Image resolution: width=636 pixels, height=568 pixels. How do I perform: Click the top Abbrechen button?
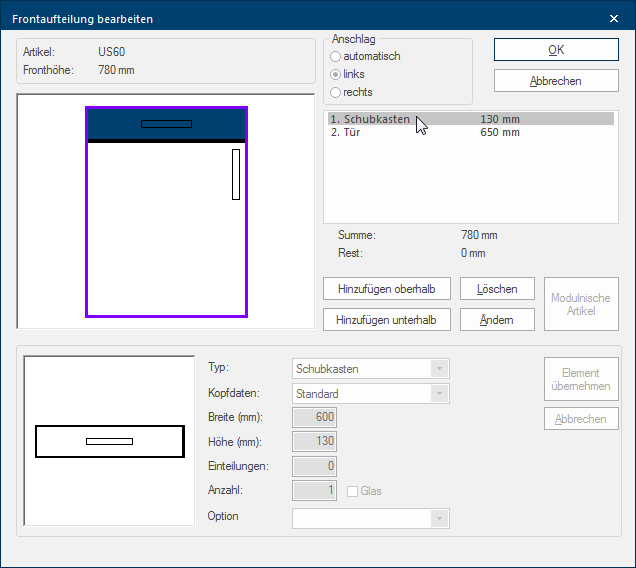click(x=556, y=82)
